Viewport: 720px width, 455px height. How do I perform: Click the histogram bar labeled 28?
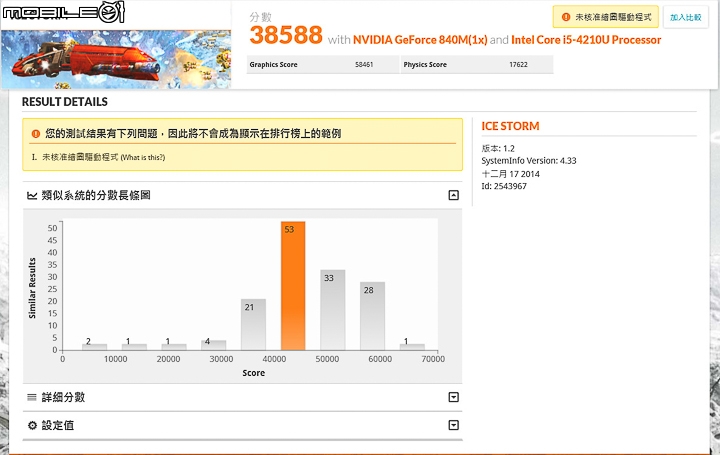point(372,316)
